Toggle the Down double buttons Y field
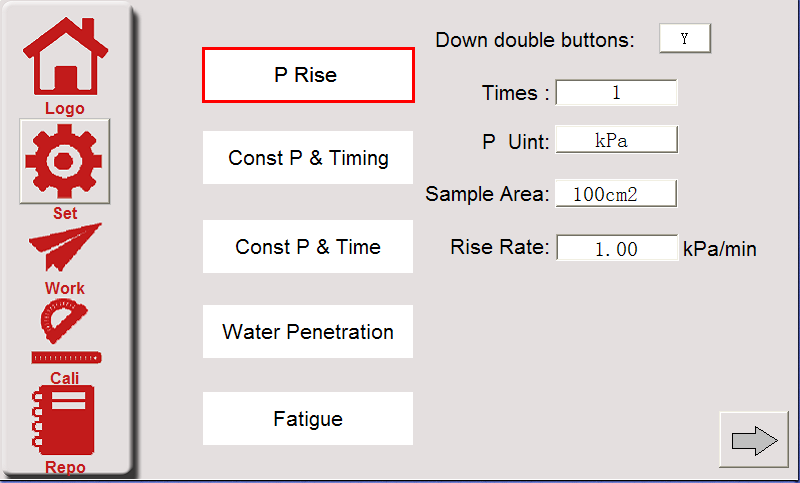The image size is (800, 483). click(x=685, y=38)
